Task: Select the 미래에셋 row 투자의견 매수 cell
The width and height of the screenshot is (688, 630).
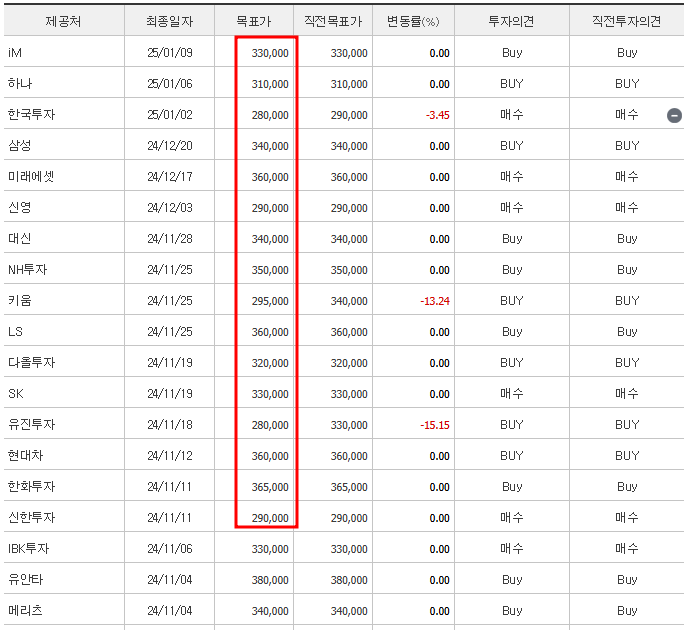Action: point(512,176)
